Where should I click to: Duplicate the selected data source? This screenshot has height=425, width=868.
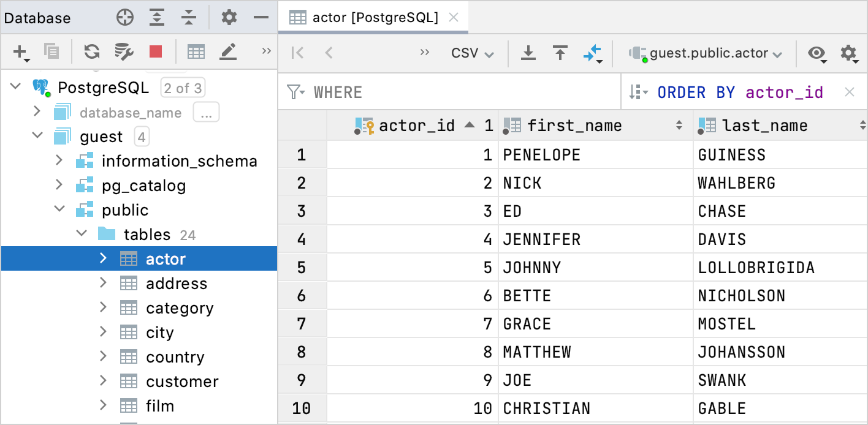click(51, 52)
